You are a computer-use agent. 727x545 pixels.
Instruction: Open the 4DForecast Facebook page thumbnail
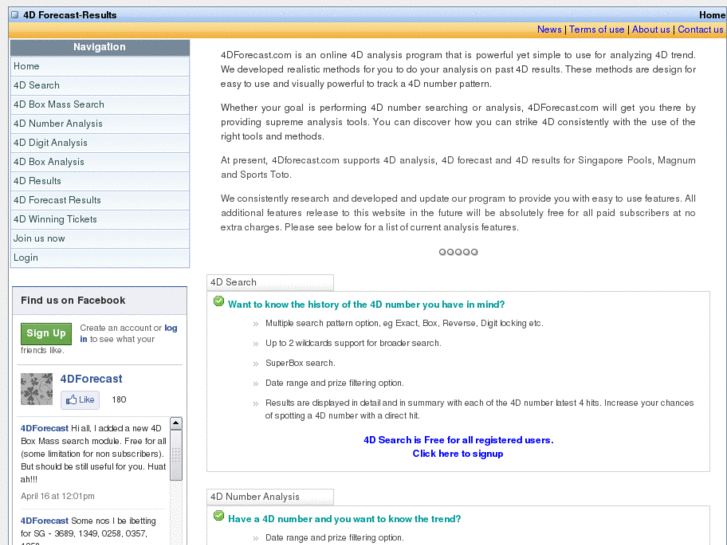[37, 389]
